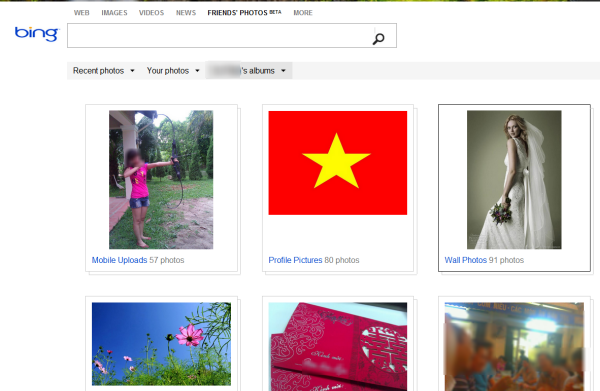This screenshot has width=600, height=391.
Task: Click the Bing logo
Action: [37, 34]
